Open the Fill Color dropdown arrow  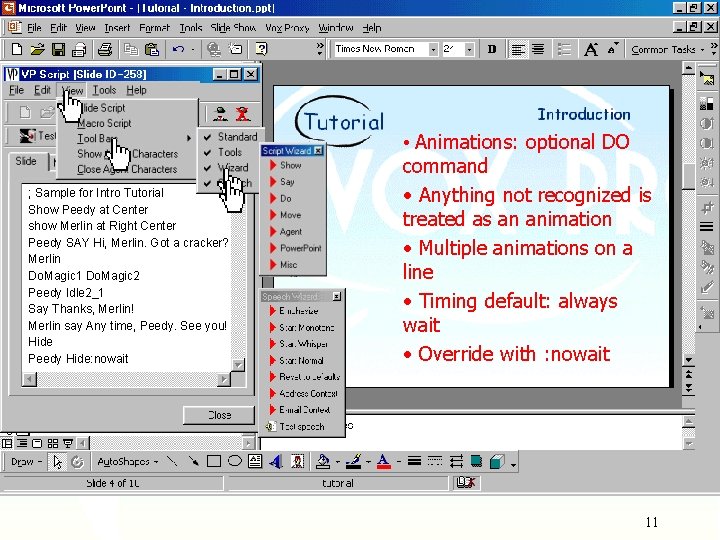tap(338, 462)
